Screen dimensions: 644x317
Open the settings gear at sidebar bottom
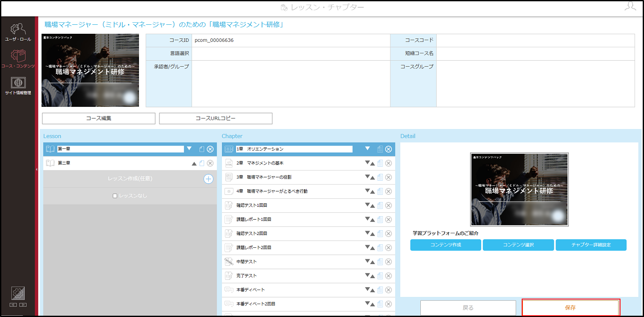click(18, 293)
